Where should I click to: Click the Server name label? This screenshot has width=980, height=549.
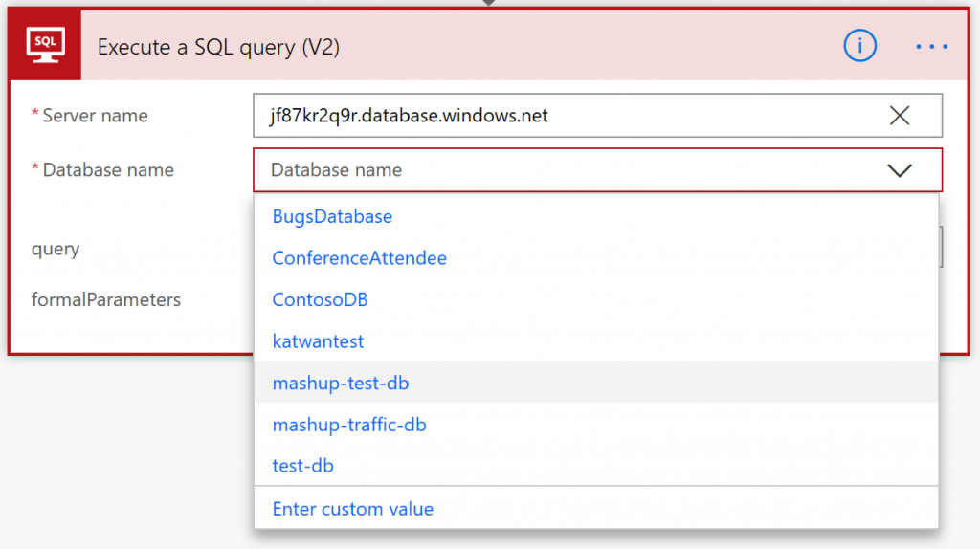95,116
